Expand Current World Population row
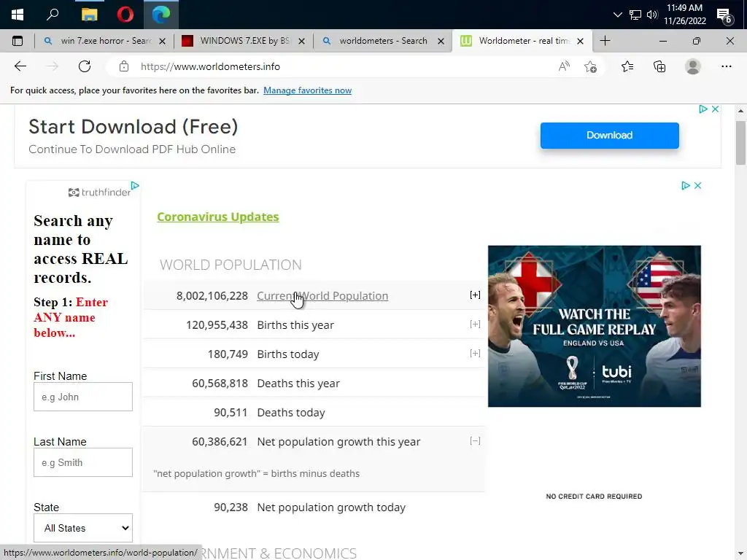The height and width of the screenshot is (560, 747). tap(475, 295)
